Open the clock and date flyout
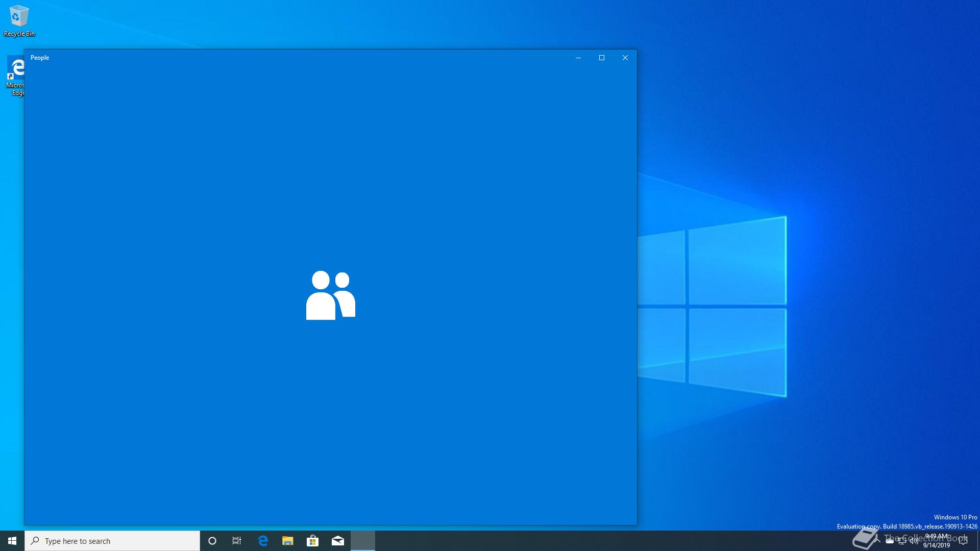 tap(936, 541)
